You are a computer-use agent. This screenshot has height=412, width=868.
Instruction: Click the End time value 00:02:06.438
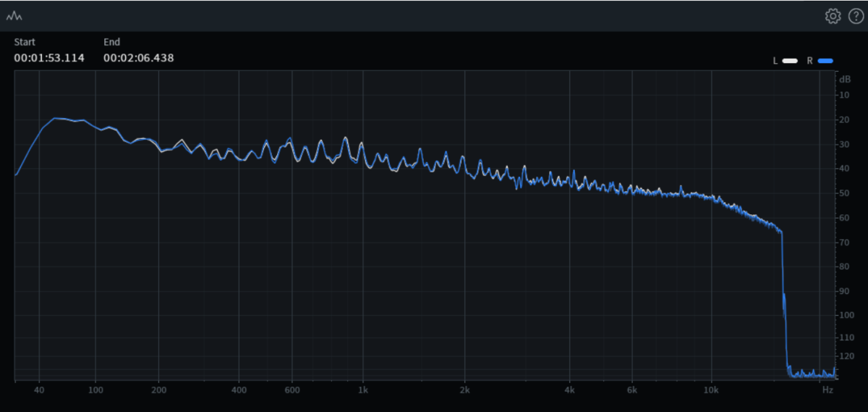point(138,58)
